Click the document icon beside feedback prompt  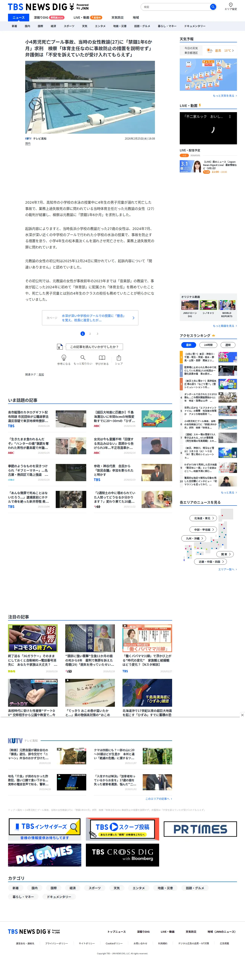[x=60, y=346]
